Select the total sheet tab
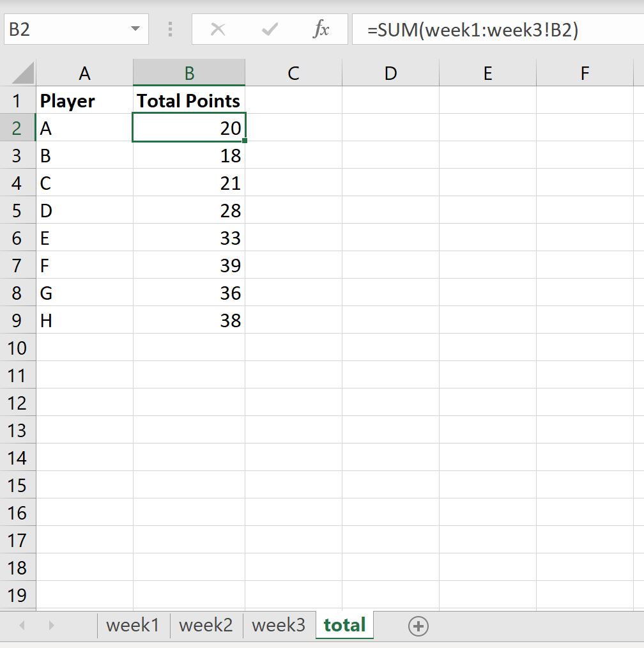644x648 pixels. 344,625
